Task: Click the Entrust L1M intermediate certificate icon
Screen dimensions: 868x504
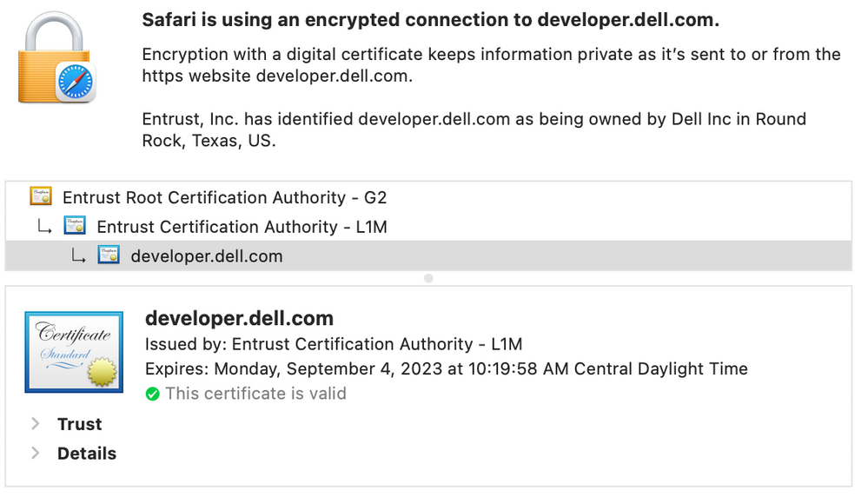Action: (75, 226)
